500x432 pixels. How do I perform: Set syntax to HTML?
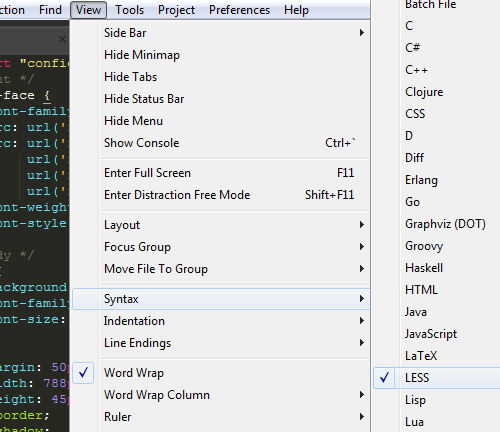coord(437,290)
